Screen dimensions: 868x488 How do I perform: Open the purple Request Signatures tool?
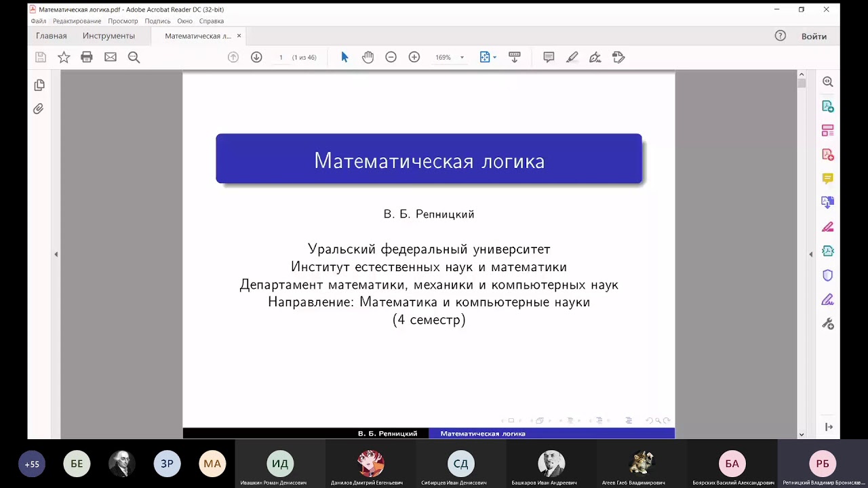[x=828, y=300]
